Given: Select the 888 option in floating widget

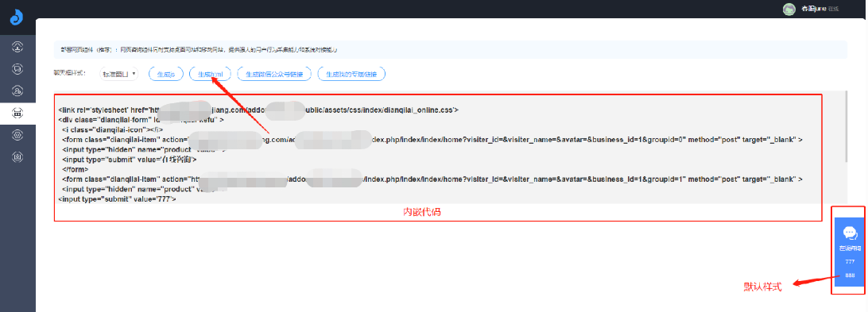Looking at the screenshot, I should [x=850, y=275].
